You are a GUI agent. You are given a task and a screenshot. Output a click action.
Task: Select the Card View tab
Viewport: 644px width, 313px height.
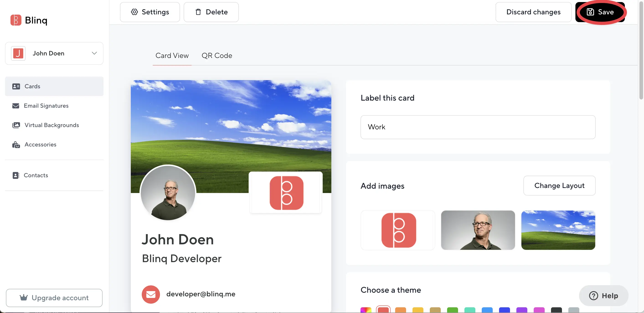click(x=172, y=55)
